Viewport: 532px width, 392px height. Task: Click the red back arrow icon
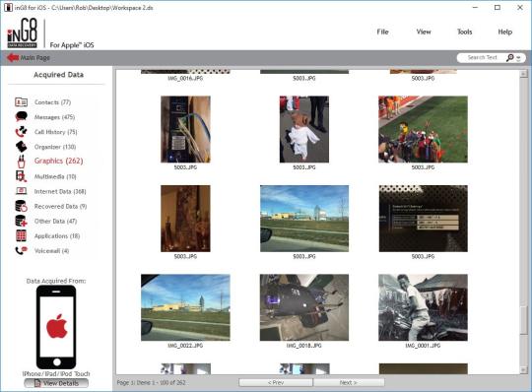[13, 58]
